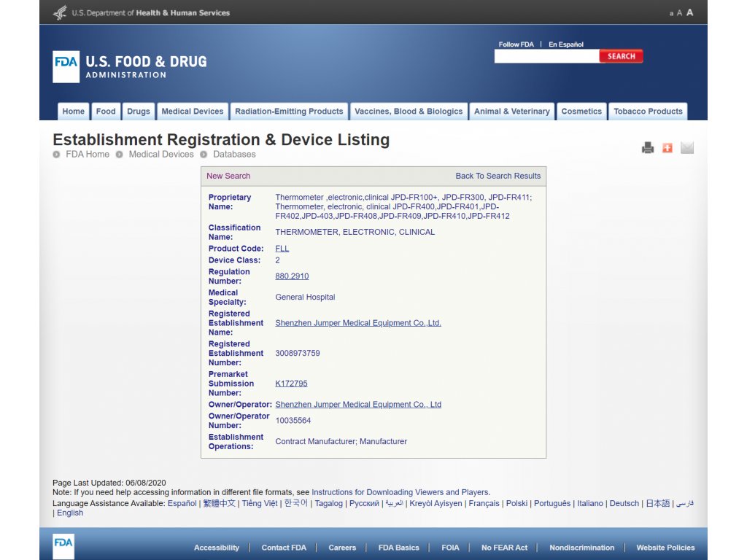This screenshot has height=560, width=747.
Task: Open the Drugs navigation tab
Action: click(138, 112)
